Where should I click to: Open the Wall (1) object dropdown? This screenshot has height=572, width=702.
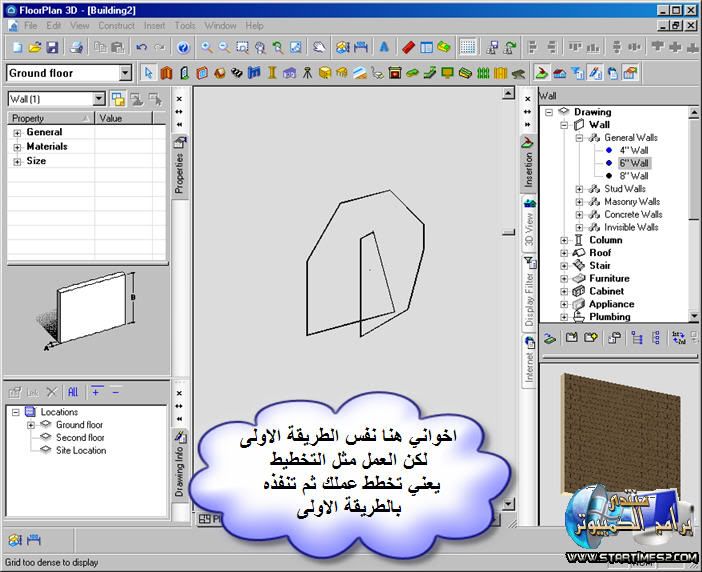pyautogui.click(x=99, y=99)
